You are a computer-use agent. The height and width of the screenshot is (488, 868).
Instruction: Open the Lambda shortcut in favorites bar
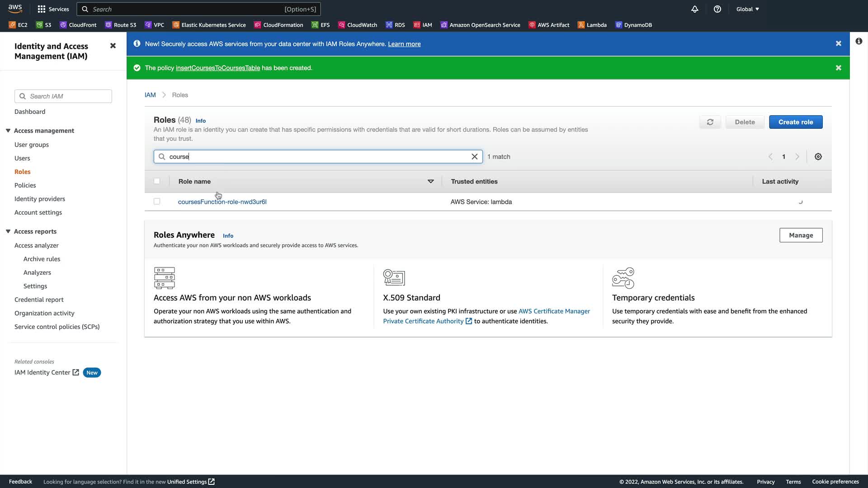tap(592, 25)
